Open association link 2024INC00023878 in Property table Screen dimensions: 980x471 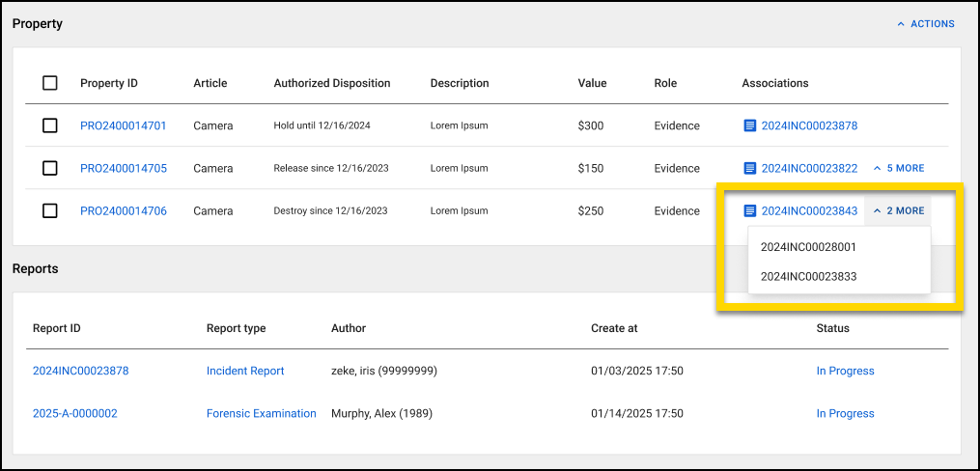tap(809, 125)
